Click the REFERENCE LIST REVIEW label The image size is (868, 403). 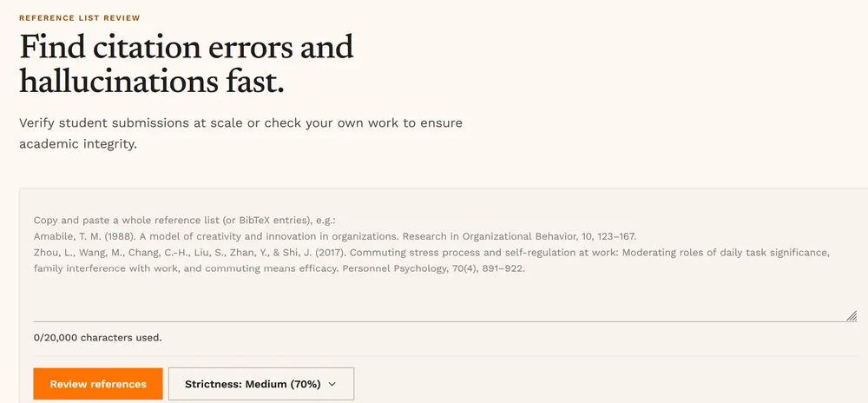80,18
